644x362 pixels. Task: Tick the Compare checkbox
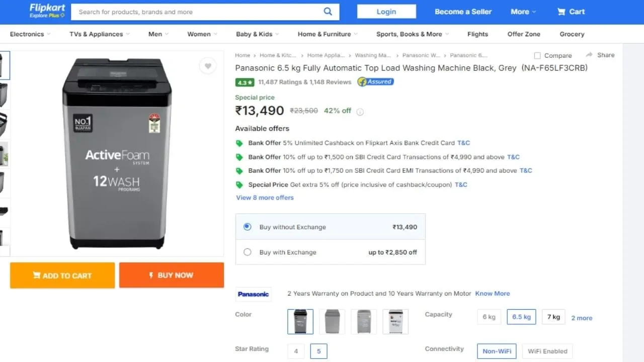click(x=537, y=56)
